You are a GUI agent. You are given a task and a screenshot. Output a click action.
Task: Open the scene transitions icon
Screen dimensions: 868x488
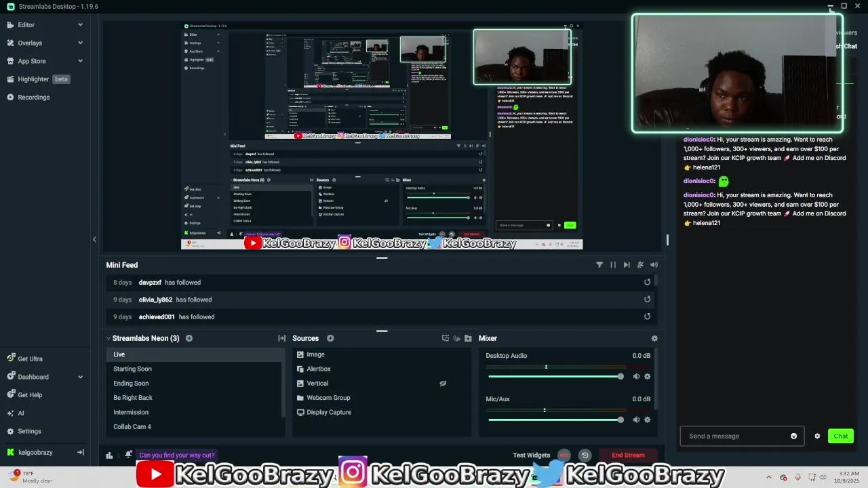point(281,338)
